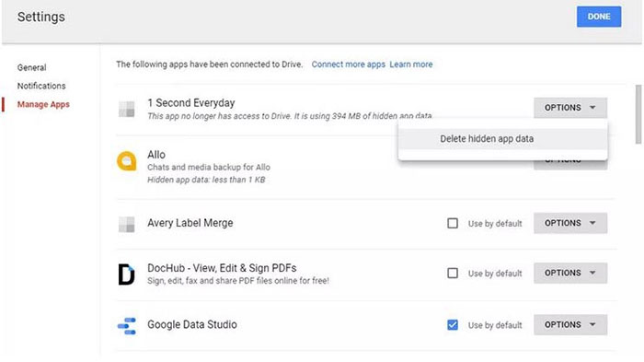Click 'The following apps have been connected' text

[x=210, y=64]
